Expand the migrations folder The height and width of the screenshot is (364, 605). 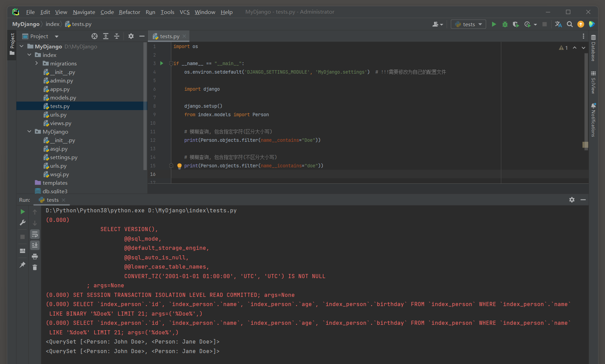tap(37, 63)
